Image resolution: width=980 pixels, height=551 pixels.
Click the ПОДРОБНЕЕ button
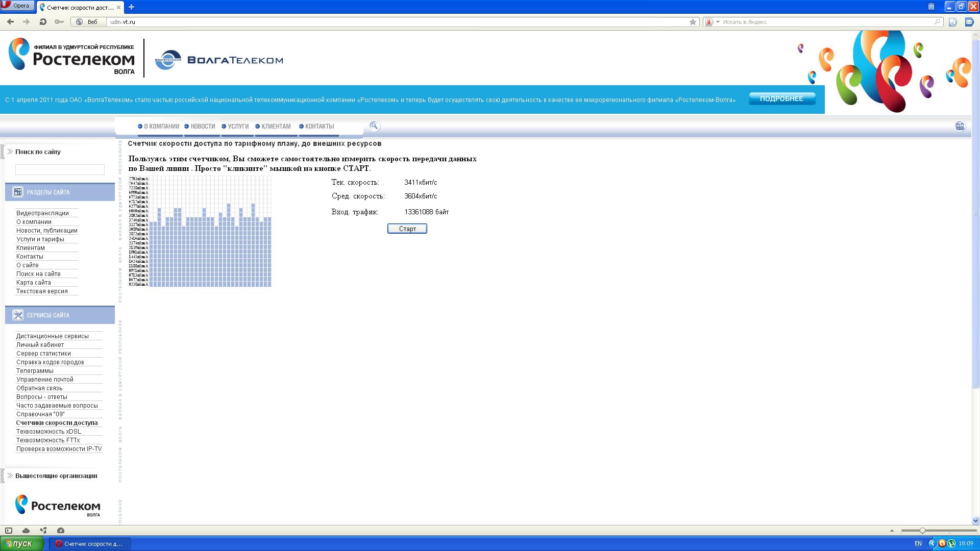tap(781, 98)
